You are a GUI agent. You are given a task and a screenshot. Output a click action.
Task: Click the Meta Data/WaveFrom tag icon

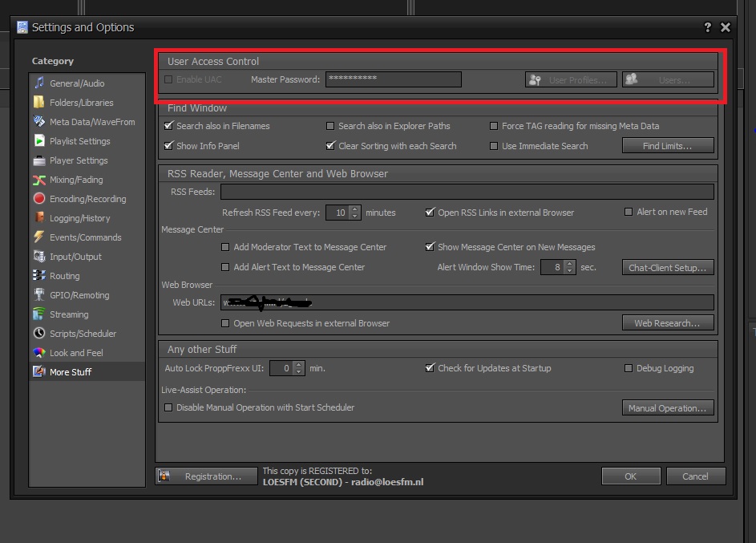coord(39,122)
